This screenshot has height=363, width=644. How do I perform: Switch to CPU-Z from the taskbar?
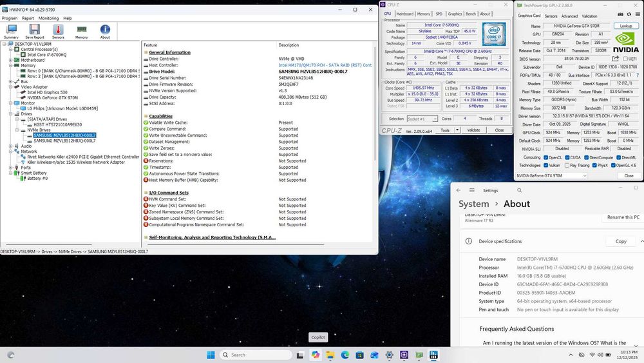click(x=404, y=355)
